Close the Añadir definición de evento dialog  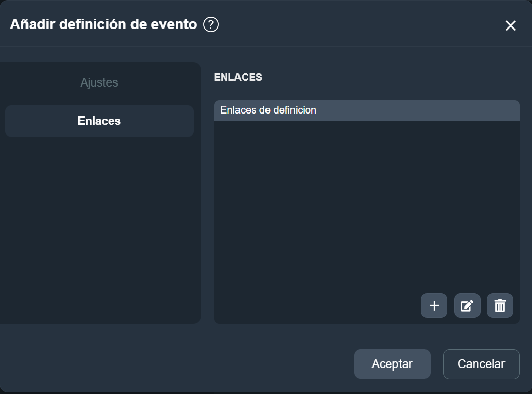coord(510,25)
